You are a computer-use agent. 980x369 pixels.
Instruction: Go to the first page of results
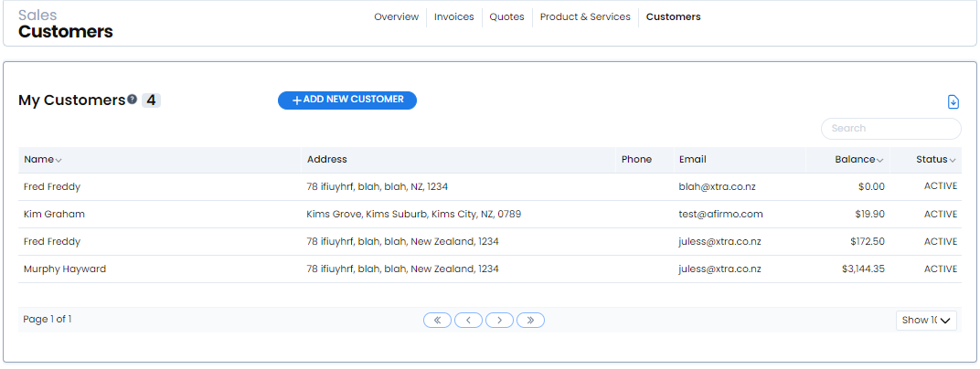pos(438,321)
